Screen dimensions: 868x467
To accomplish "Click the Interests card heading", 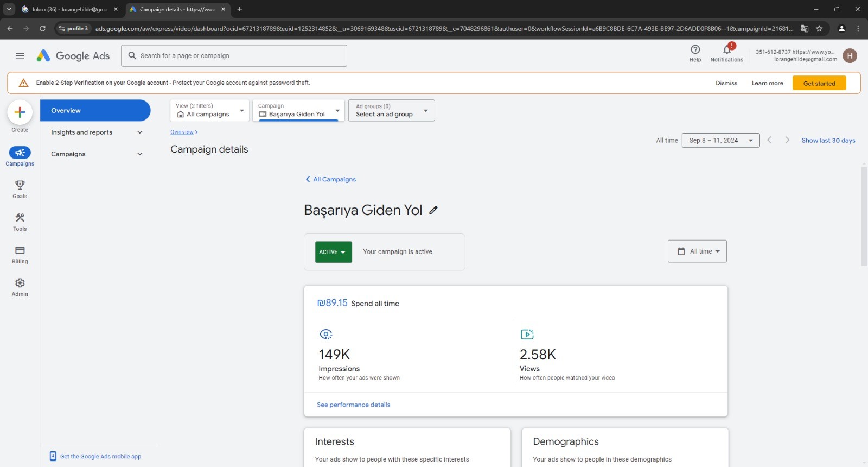I will point(334,441).
